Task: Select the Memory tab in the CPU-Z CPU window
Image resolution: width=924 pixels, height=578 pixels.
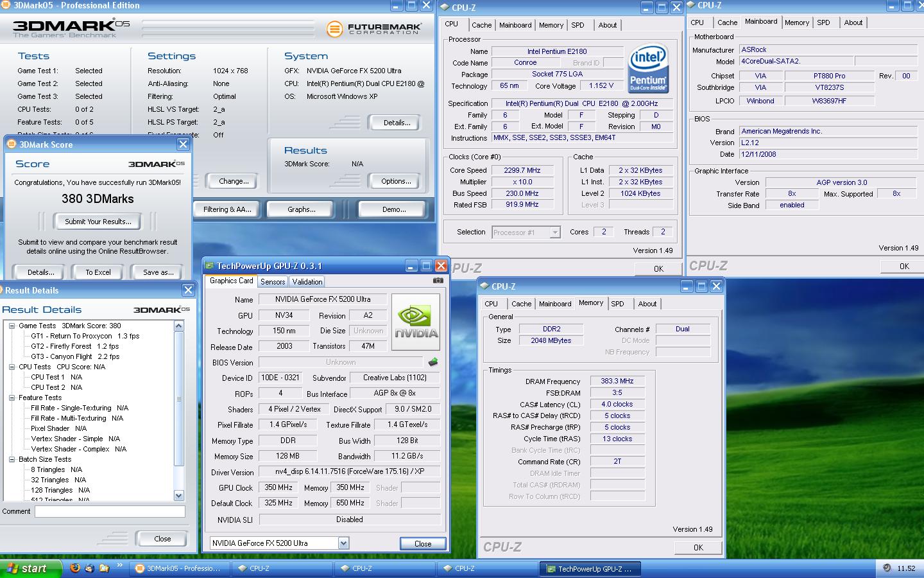Action: pyautogui.click(x=551, y=25)
